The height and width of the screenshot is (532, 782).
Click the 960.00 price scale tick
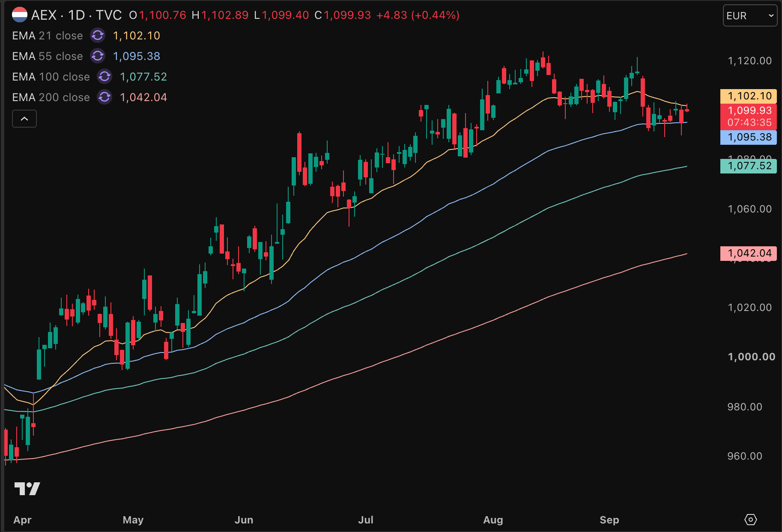coord(745,456)
